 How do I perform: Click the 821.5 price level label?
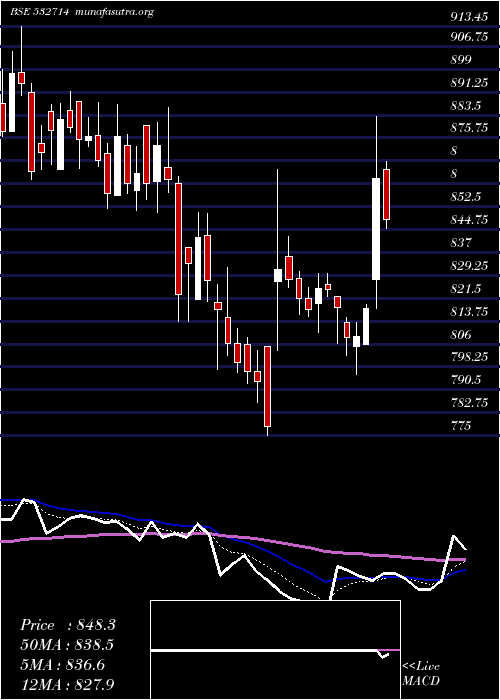click(465, 289)
